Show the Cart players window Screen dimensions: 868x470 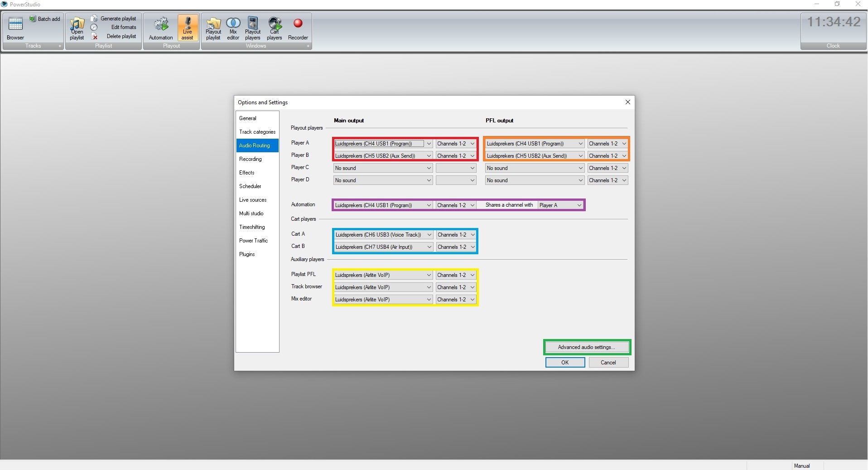pyautogui.click(x=275, y=28)
